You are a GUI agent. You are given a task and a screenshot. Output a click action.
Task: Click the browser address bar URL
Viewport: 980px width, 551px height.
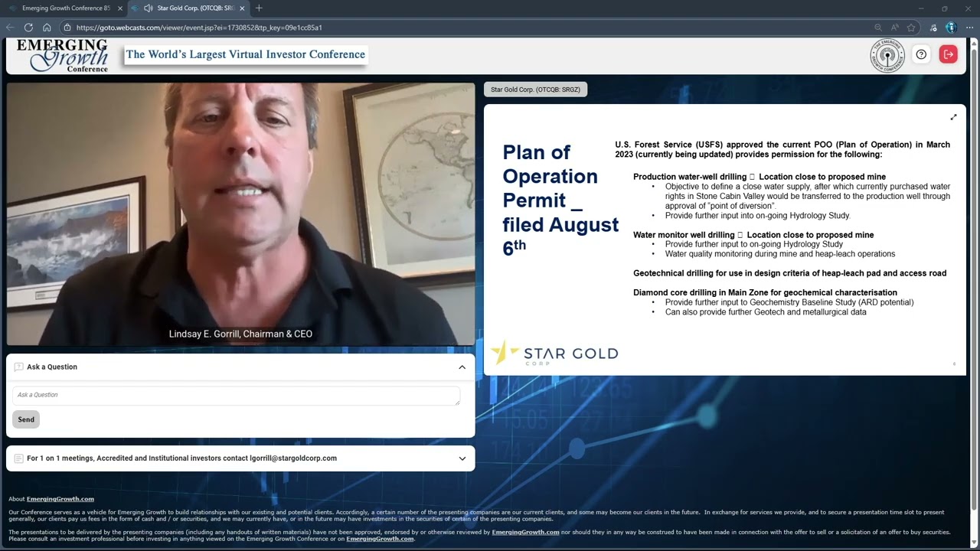199,28
